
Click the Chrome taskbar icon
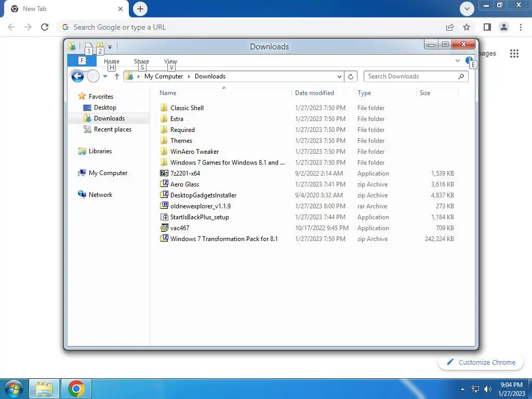pyautogui.click(x=76, y=389)
